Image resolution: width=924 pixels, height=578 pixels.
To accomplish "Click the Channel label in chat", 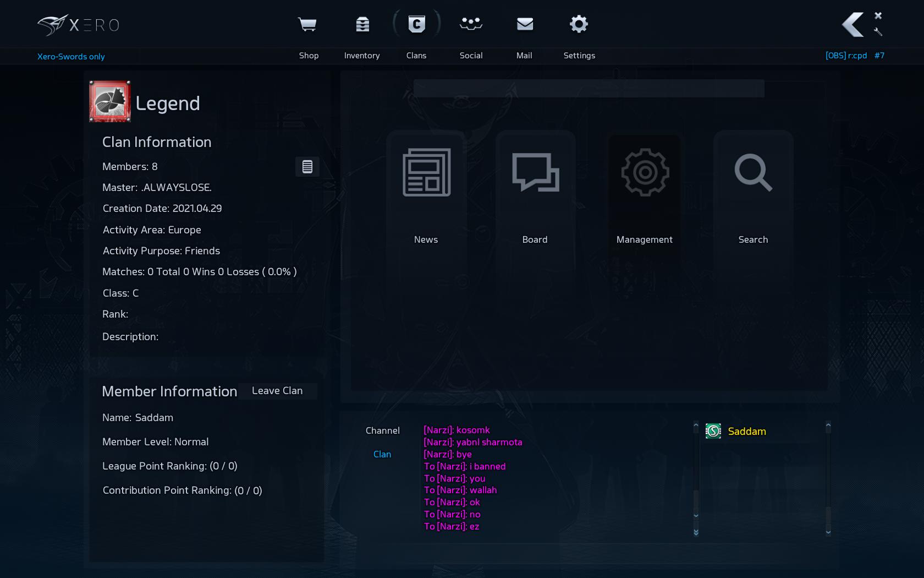I will pos(383,430).
